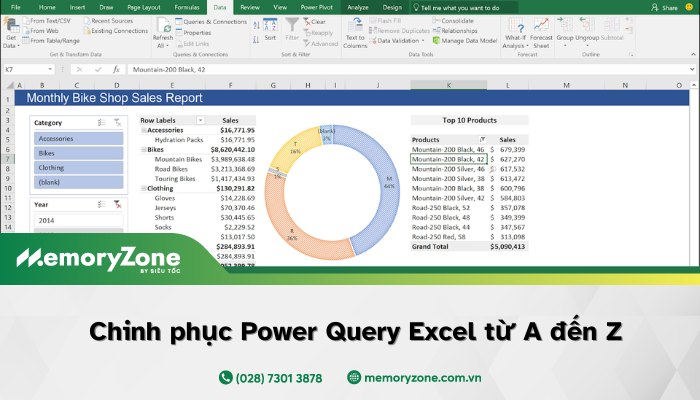The width and height of the screenshot is (700, 400).
Task: Collapse the Accessories pivot group
Action: 144,130
